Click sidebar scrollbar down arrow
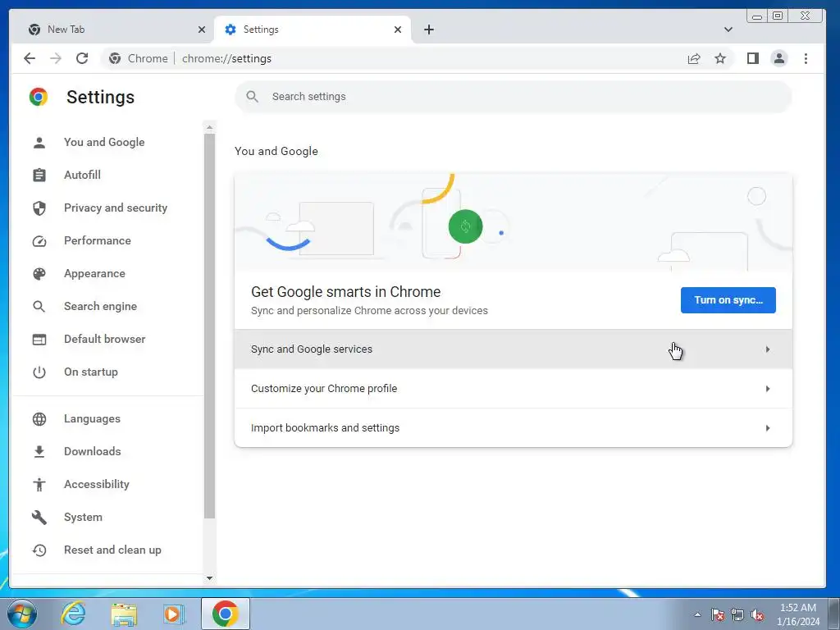 (x=209, y=578)
